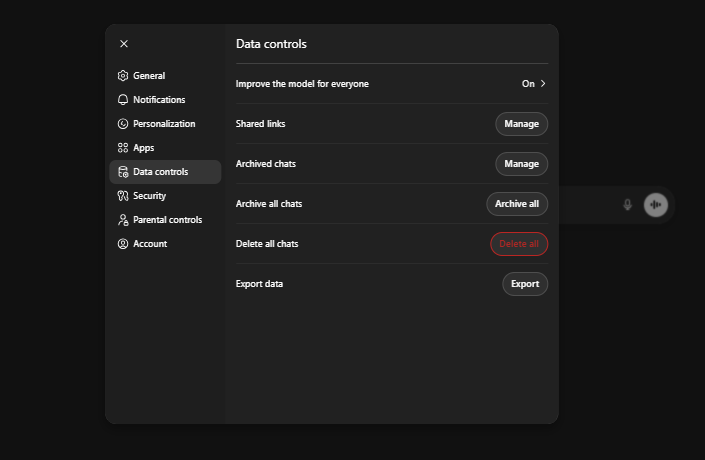Close the settings dialog
This screenshot has height=460, width=705.
coord(124,44)
